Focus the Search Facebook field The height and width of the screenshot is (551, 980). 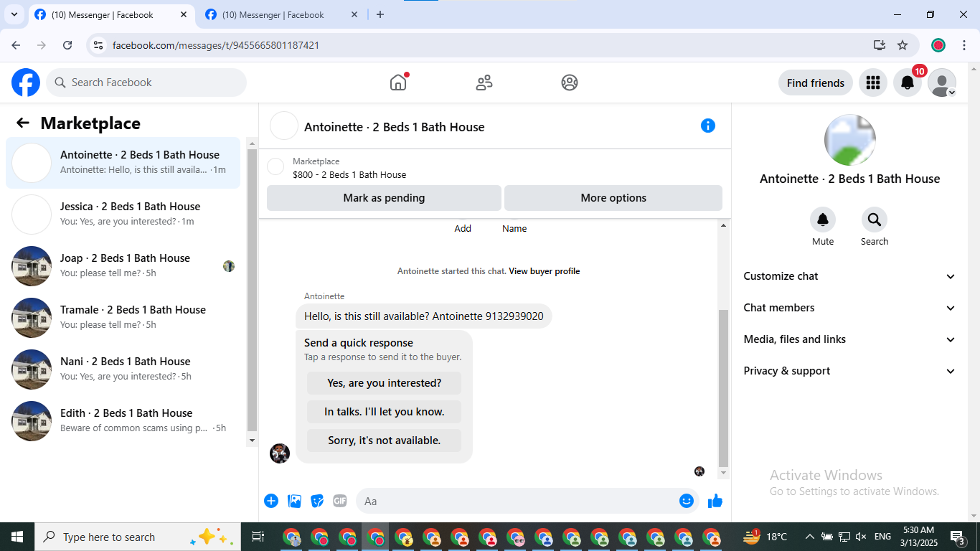coord(146,83)
